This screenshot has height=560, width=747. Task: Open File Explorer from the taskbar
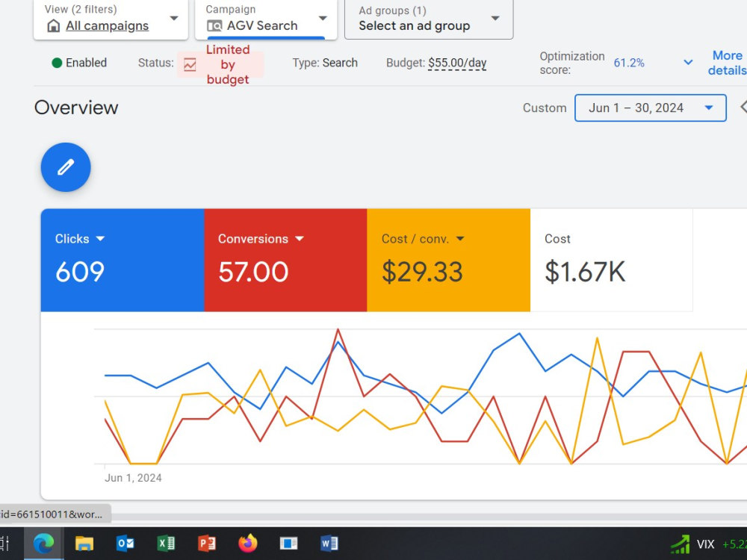(x=84, y=544)
